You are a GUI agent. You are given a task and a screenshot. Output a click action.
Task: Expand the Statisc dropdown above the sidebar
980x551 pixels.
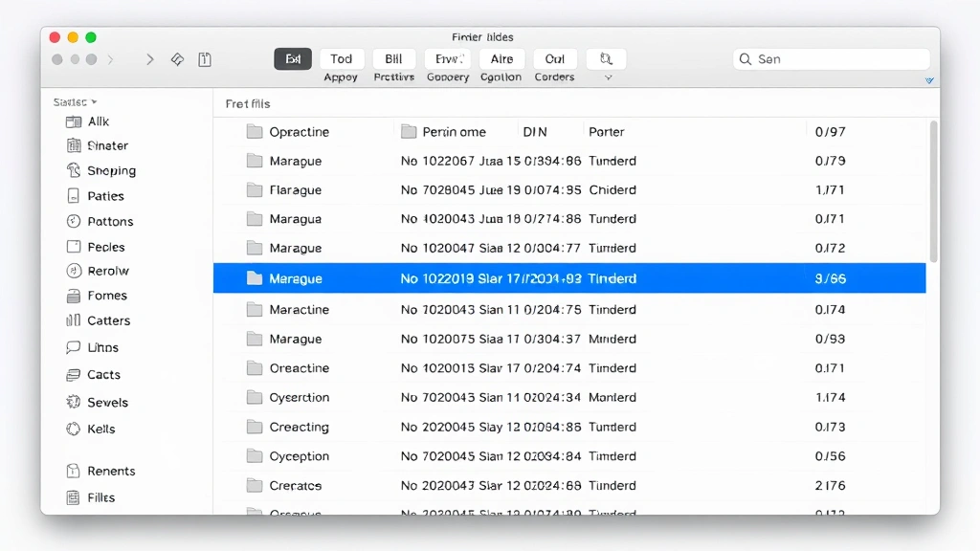pyautogui.click(x=73, y=100)
